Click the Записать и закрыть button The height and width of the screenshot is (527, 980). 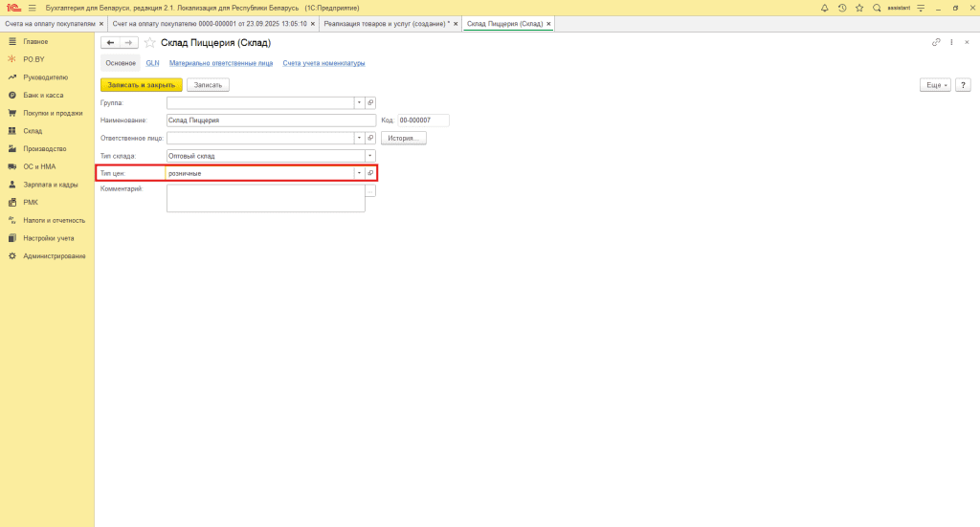point(141,85)
